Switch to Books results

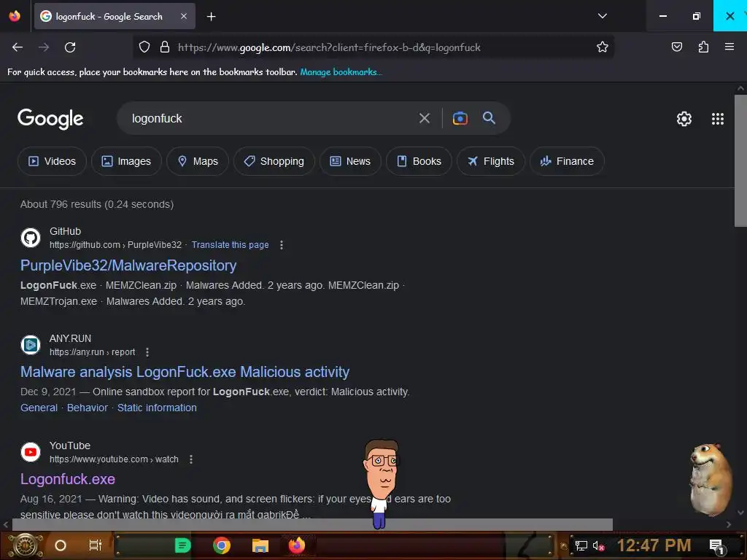tap(419, 161)
